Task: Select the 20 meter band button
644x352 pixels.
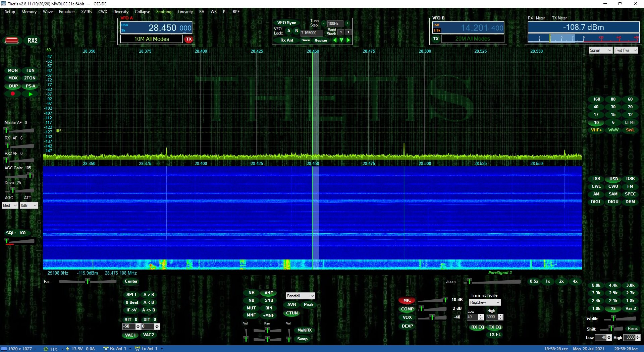Action: tap(630, 107)
